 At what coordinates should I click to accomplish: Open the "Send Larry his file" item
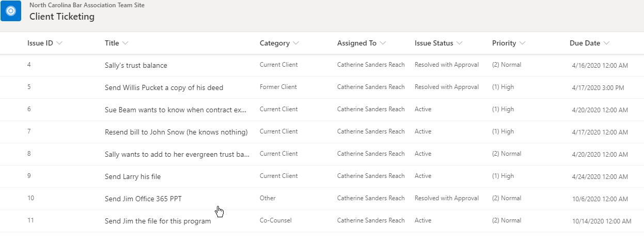point(133,177)
